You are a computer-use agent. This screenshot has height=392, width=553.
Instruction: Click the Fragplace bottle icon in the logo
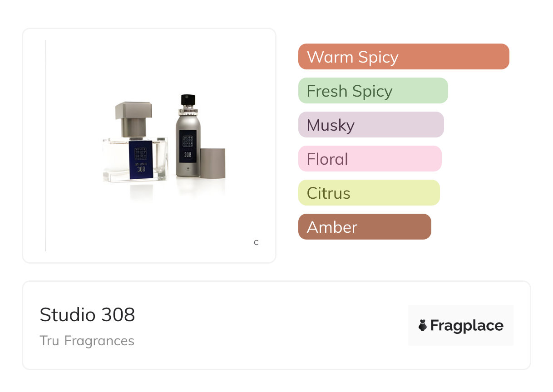[423, 325]
